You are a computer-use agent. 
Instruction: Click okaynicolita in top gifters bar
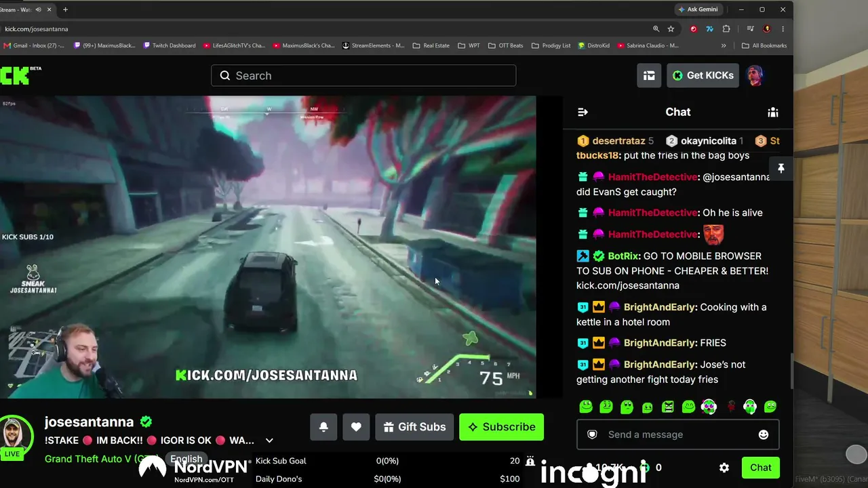[709, 141]
